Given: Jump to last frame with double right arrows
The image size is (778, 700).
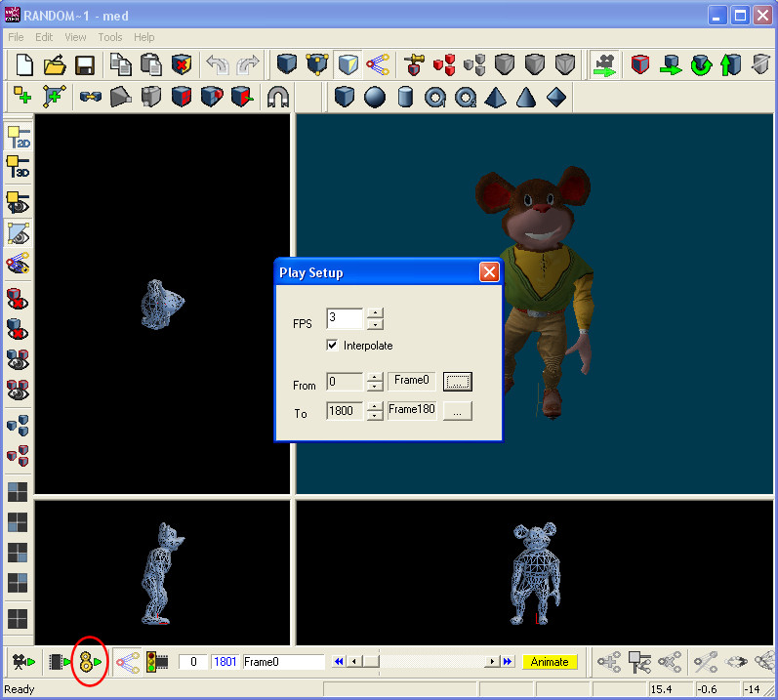Looking at the screenshot, I should click(x=507, y=661).
